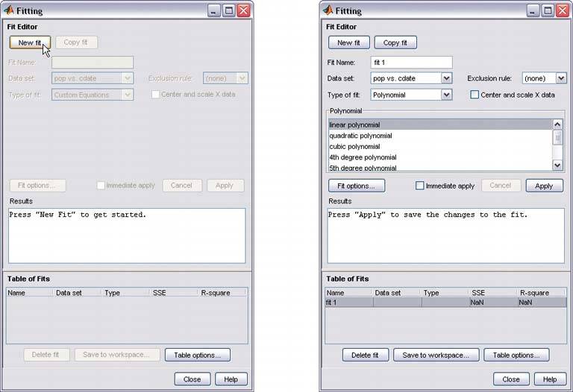Open Fit options in the right window
The width and height of the screenshot is (573, 392).
pos(357,186)
